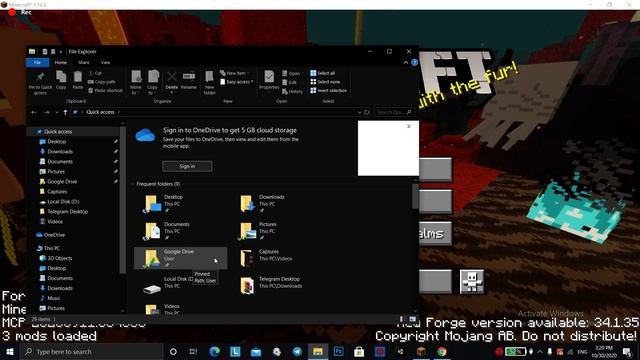Refresh the Quick access view
This screenshot has height=360, width=640.
[x=367, y=112]
